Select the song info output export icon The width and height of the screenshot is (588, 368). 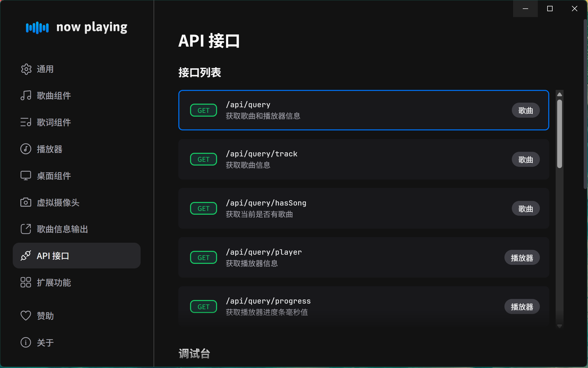26,229
